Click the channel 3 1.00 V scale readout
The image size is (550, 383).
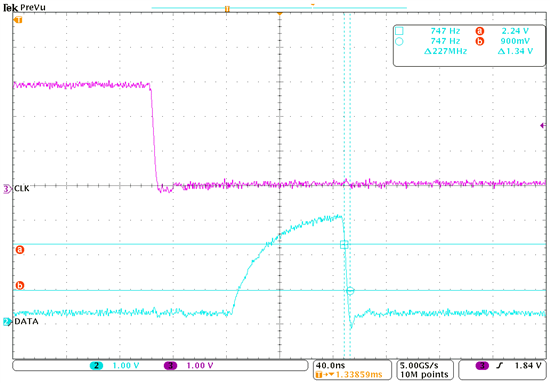point(200,366)
